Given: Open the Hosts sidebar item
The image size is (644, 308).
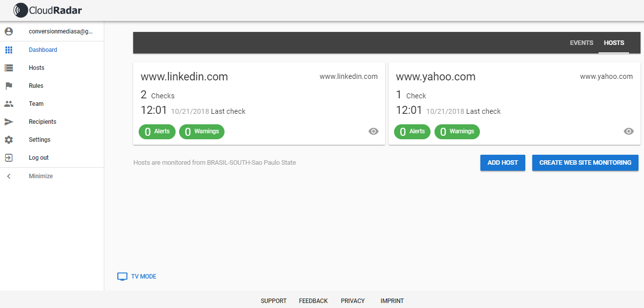Looking at the screenshot, I should click(36, 68).
